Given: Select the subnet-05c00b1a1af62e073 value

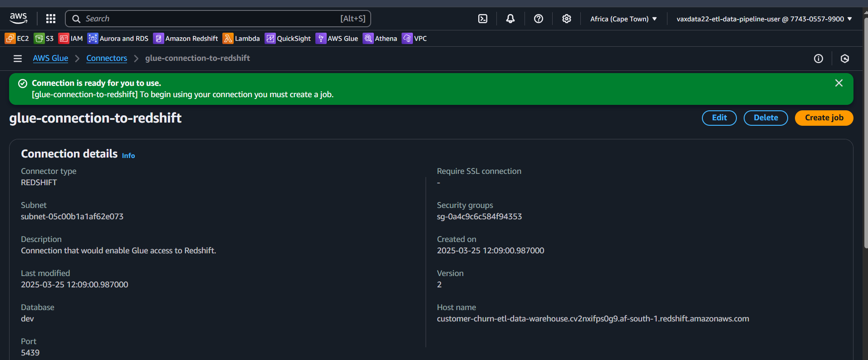Looking at the screenshot, I should pos(72,217).
